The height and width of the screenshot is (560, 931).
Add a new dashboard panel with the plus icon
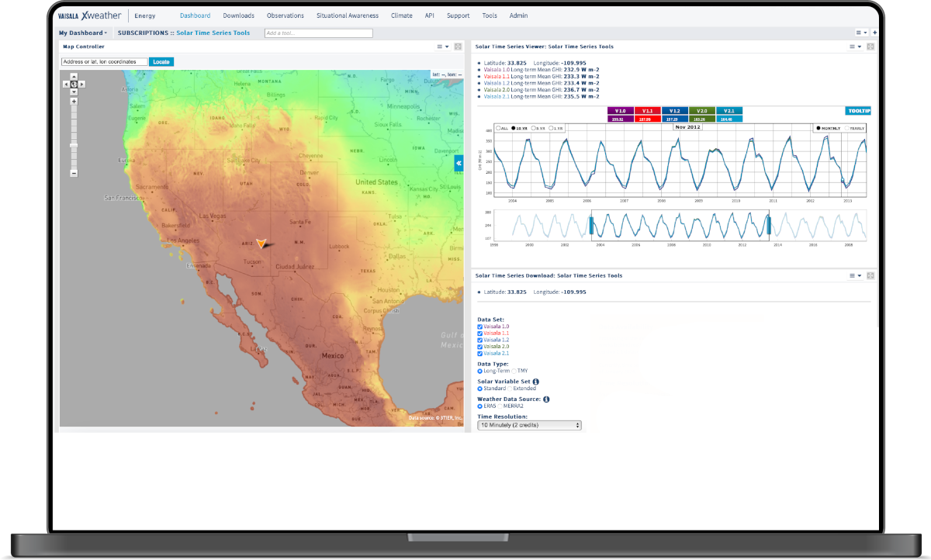[x=875, y=33]
